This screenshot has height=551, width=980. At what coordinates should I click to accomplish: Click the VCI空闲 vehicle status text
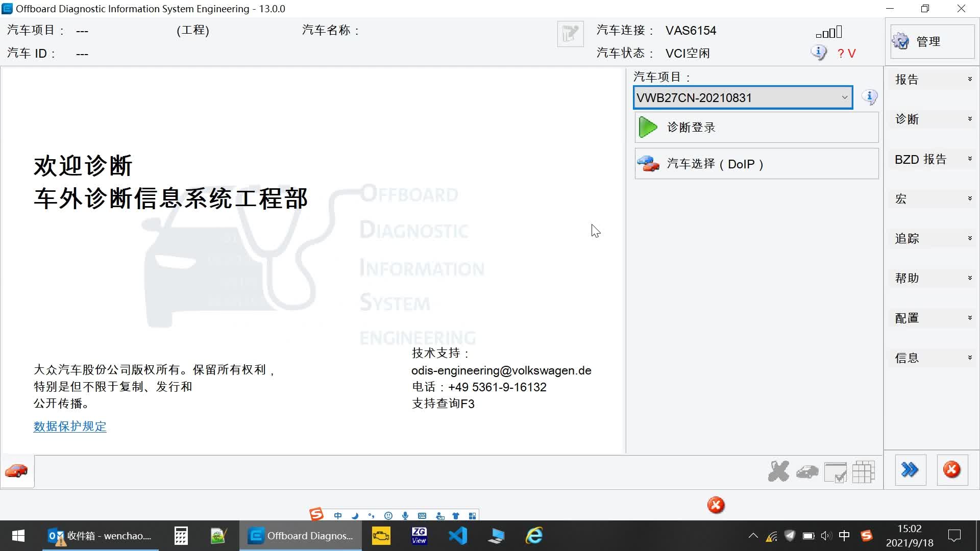tap(688, 53)
